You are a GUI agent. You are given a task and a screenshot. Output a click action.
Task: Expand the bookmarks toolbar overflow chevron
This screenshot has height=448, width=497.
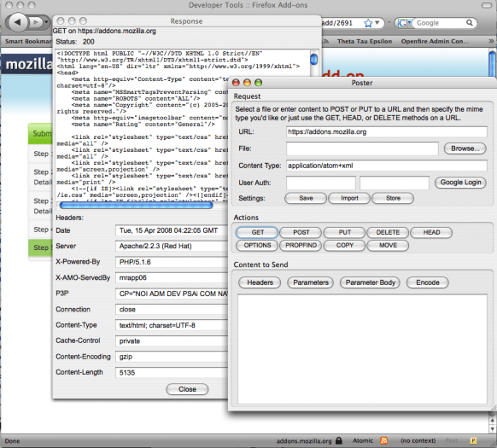[491, 41]
